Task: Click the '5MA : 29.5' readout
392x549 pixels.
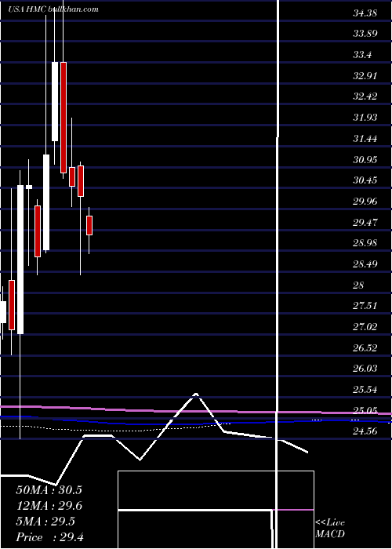Action: click(x=45, y=522)
